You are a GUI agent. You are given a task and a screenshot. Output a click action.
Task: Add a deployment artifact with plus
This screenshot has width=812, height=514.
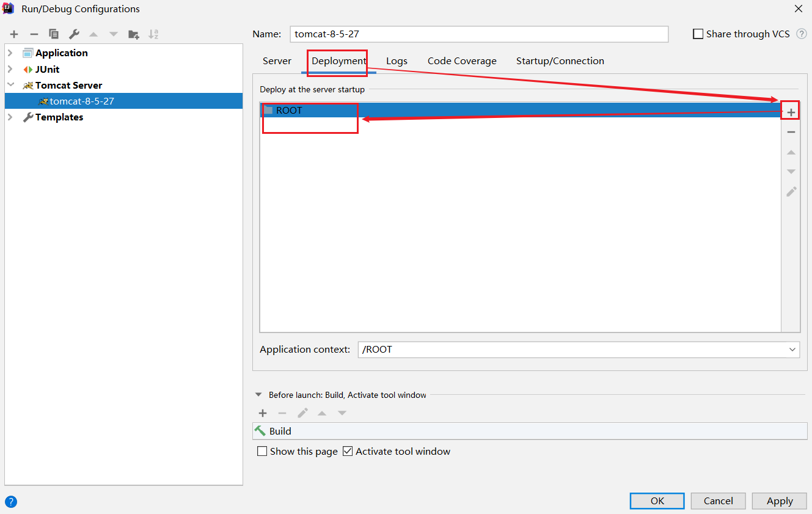click(791, 112)
